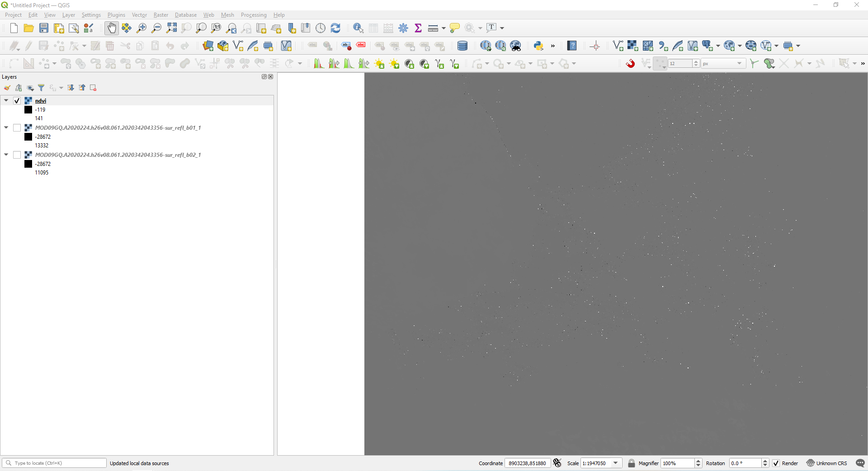868x471 pixels.
Task: Show the MOD09GQ sur_refl_b01 layer
Action: (x=17, y=128)
